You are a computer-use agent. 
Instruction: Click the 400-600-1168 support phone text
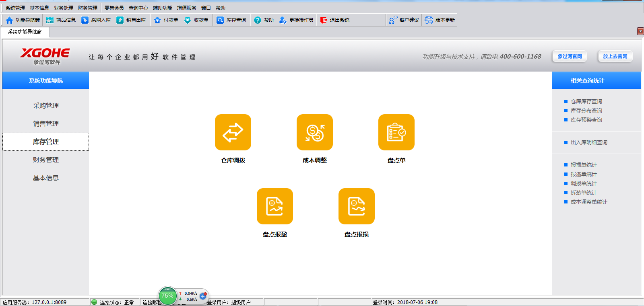(520, 57)
